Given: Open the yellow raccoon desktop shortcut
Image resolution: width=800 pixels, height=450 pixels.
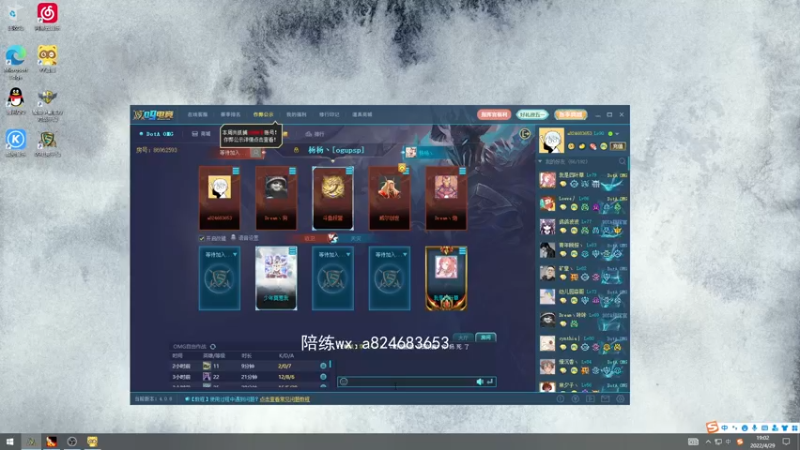Looking at the screenshot, I should [x=47, y=55].
